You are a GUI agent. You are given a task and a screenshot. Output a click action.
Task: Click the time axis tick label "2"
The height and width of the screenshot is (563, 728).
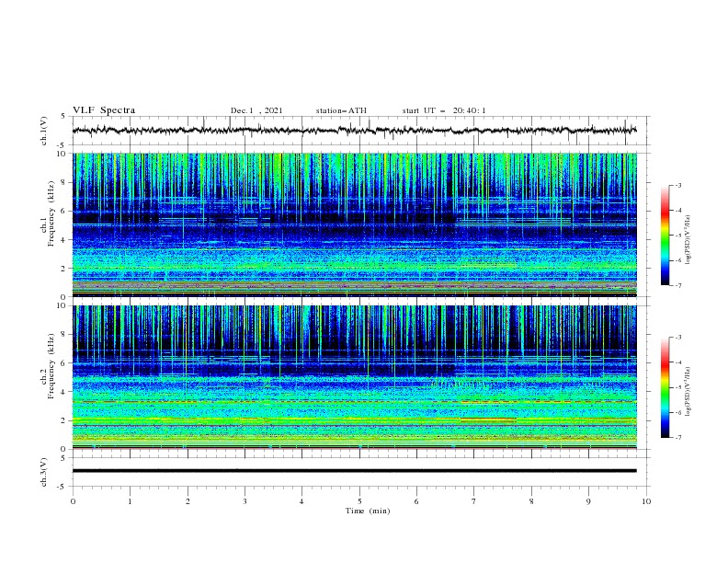(x=188, y=501)
